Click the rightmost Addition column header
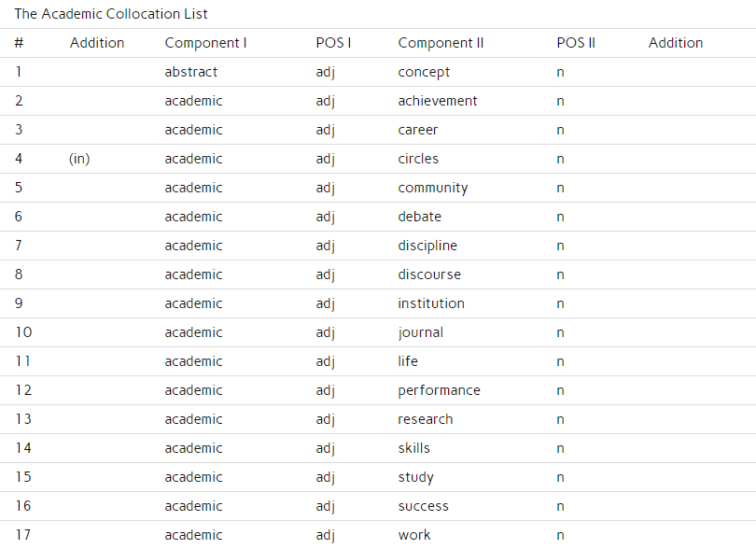 click(676, 43)
